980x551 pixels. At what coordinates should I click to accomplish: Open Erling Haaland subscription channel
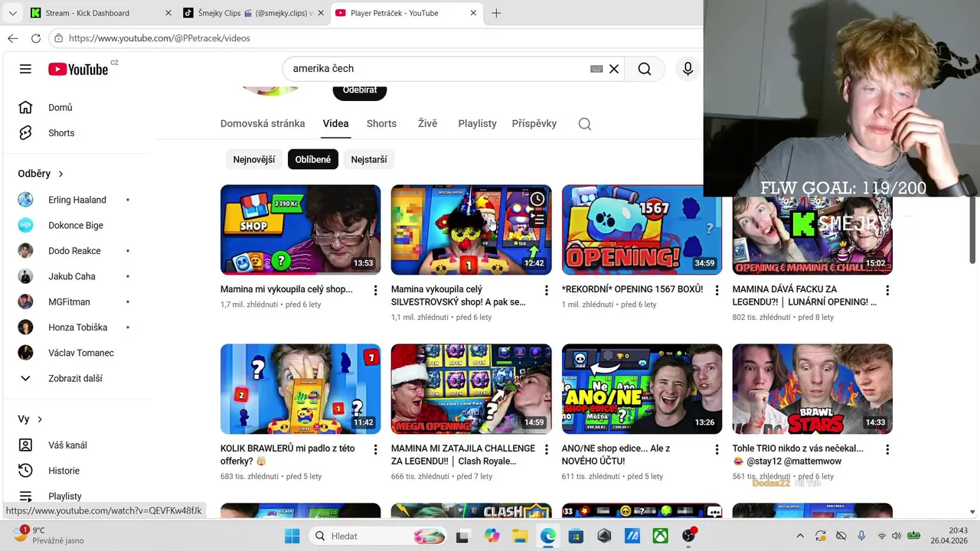(77, 200)
